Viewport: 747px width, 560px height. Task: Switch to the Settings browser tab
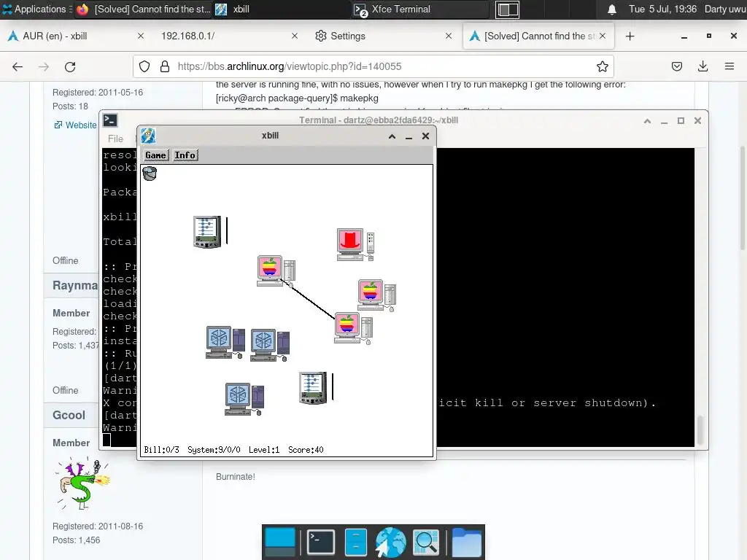coord(382,36)
